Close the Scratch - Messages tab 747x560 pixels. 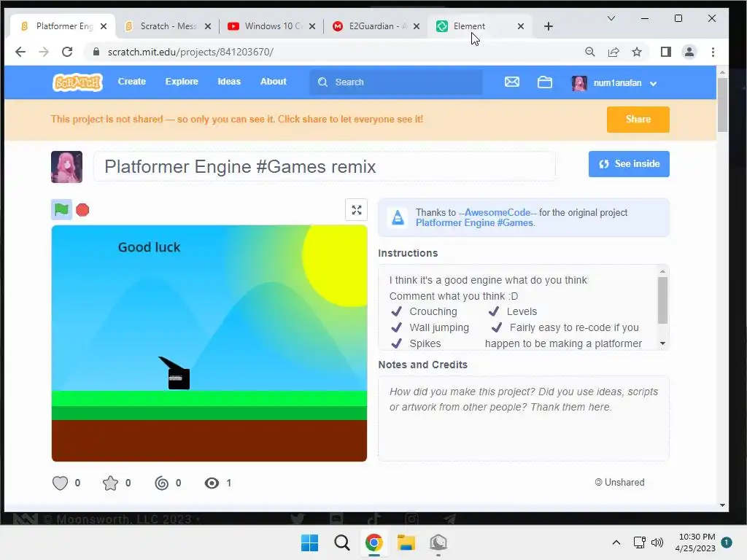point(208,26)
